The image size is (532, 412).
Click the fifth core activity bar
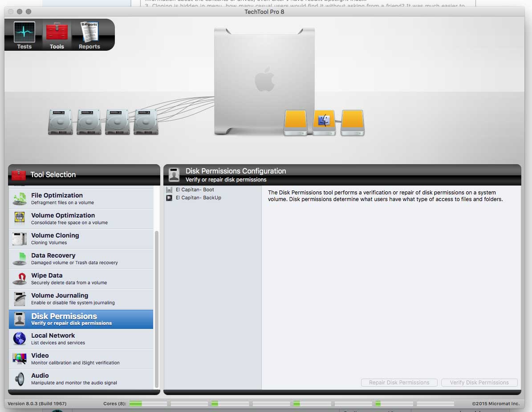pos(312,404)
